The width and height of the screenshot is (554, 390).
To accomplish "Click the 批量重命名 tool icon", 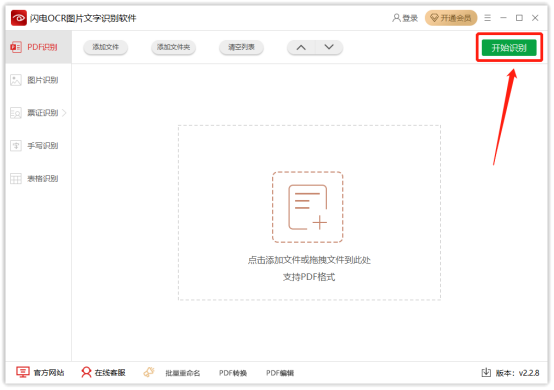I will click(149, 372).
